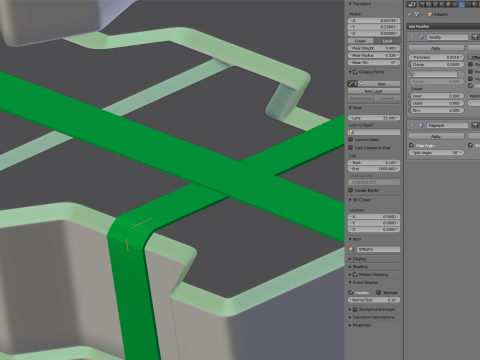Select Local transform space
The image size is (480, 360).
click(387, 41)
